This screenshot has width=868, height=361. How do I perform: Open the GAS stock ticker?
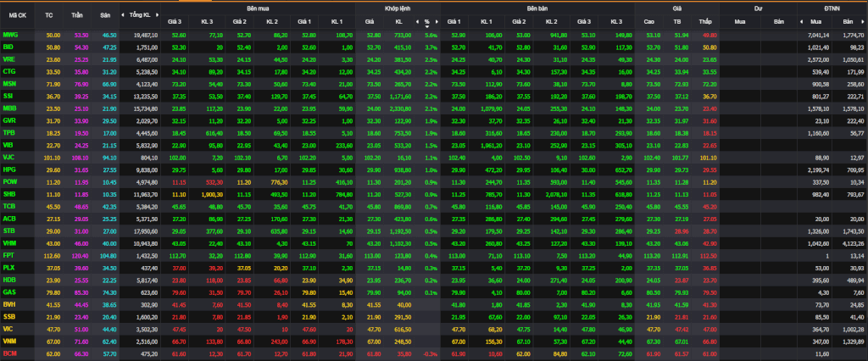pyautogui.click(x=8, y=292)
